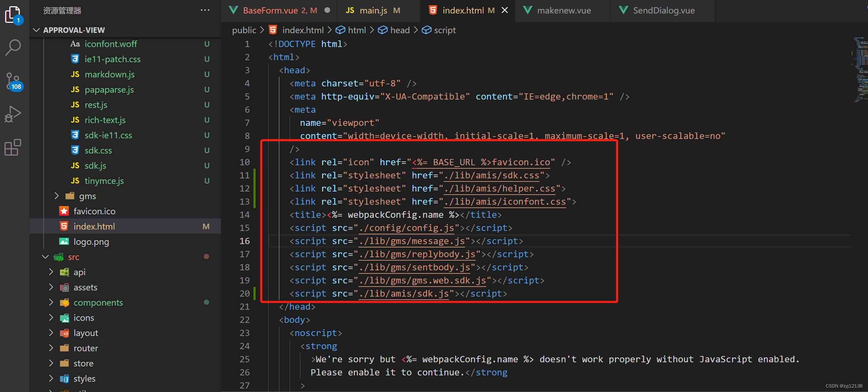Open the Search view in the Activity Bar
The image size is (868, 392).
[13, 47]
